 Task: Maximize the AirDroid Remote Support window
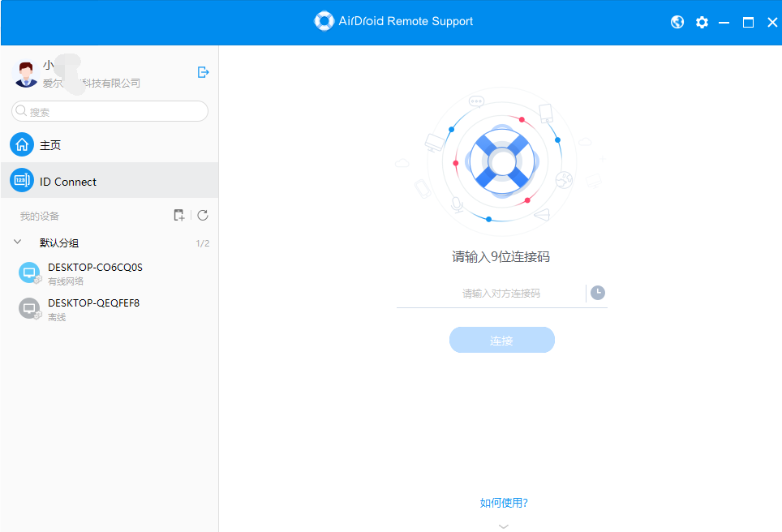click(x=748, y=23)
